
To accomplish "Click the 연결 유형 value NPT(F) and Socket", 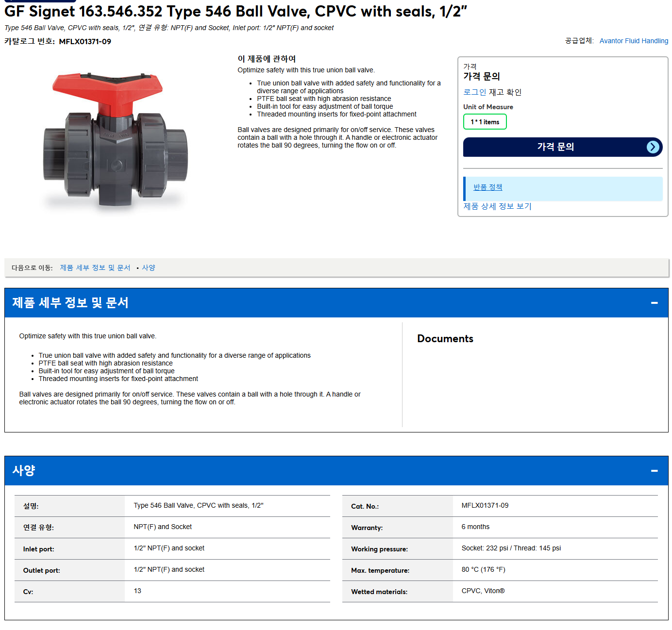I will pyautogui.click(x=163, y=527).
